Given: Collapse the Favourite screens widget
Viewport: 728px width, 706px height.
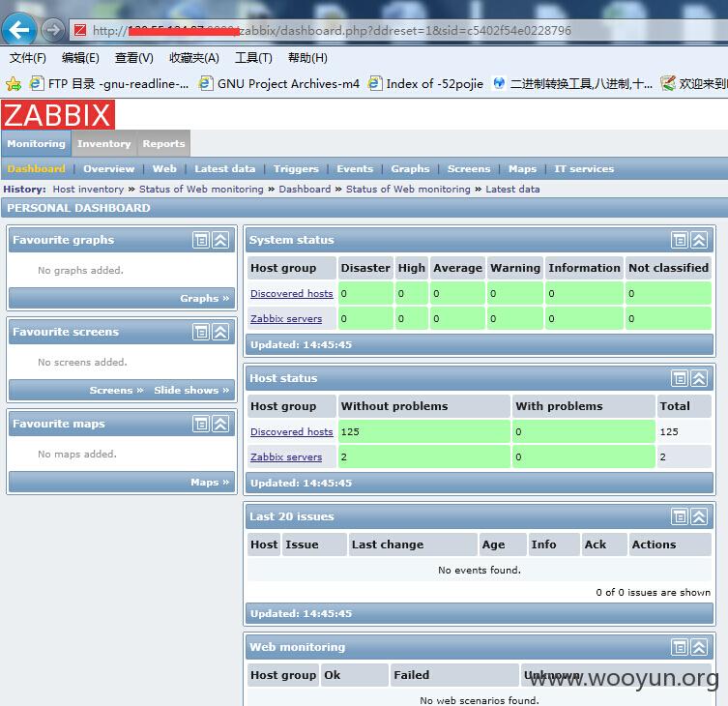Looking at the screenshot, I should click(x=220, y=332).
